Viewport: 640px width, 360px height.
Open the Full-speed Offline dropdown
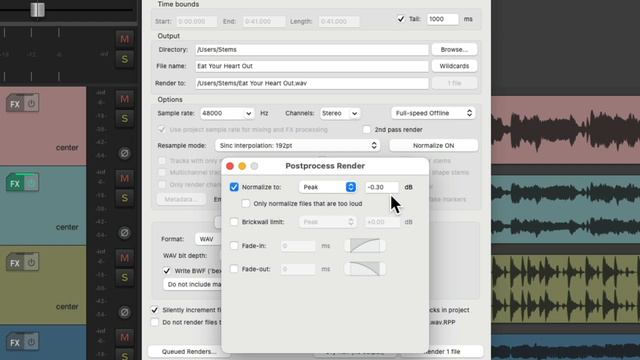(433, 113)
